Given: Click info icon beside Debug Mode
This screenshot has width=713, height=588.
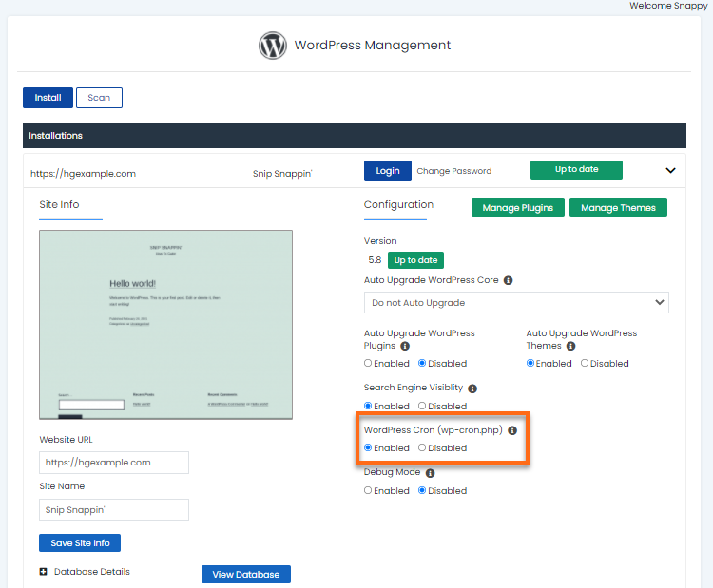Looking at the screenshot, I should (x=430, y=473).
